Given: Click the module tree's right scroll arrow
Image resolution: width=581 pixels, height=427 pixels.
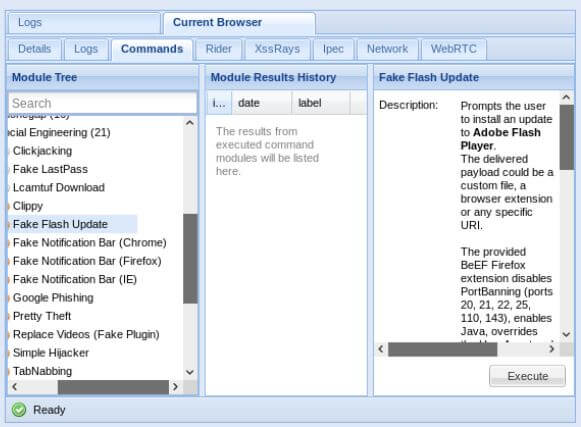Looking at the screenshot, I should [x=175, y=387].
